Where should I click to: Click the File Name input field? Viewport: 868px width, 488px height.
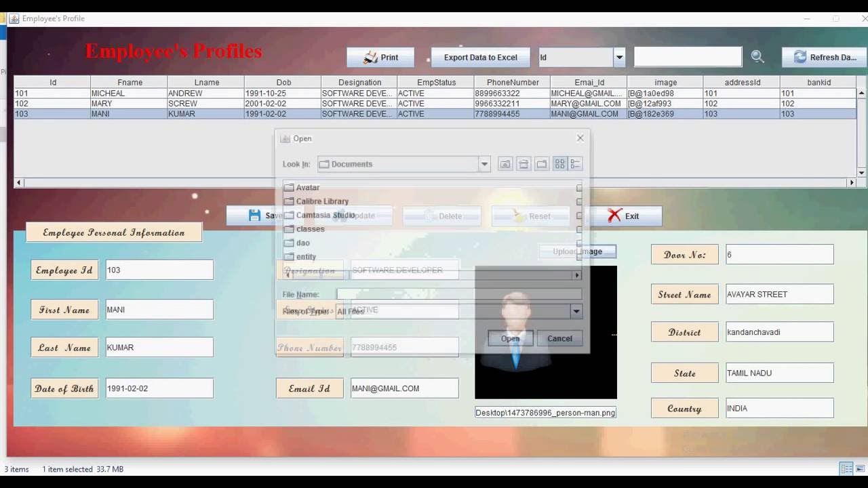click(x=459, y=294)
